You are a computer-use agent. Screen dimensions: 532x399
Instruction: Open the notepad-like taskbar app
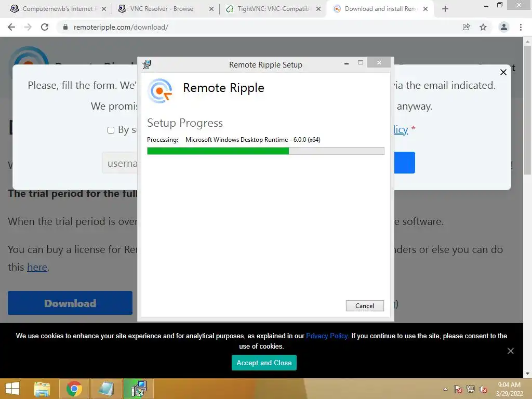coord(106,389)
